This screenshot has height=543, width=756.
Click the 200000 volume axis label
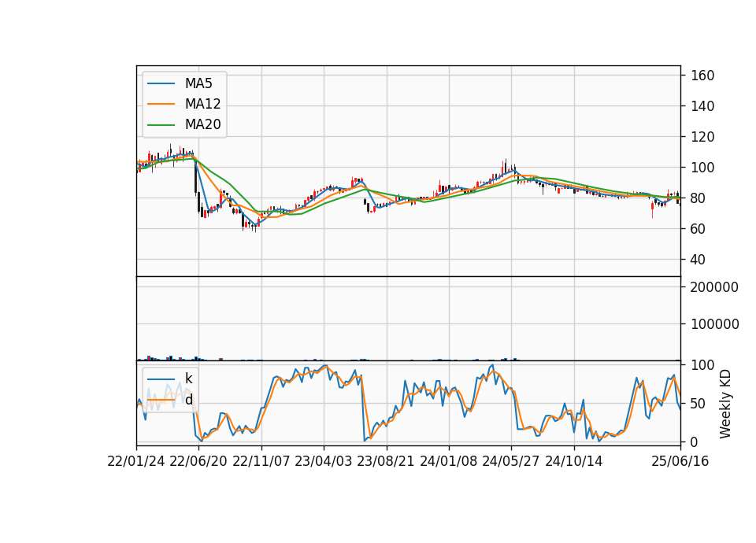coord(714,288)
